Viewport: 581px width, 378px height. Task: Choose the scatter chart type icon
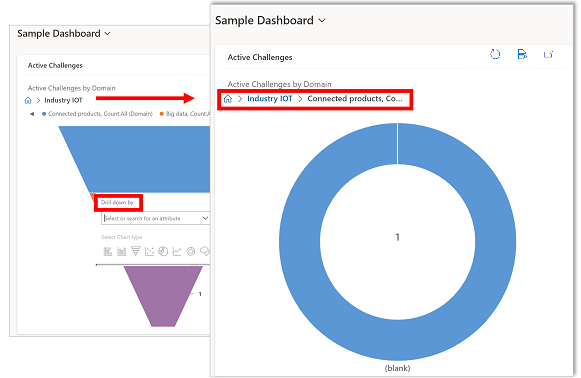pyautogui.click(x=149, y=252)
